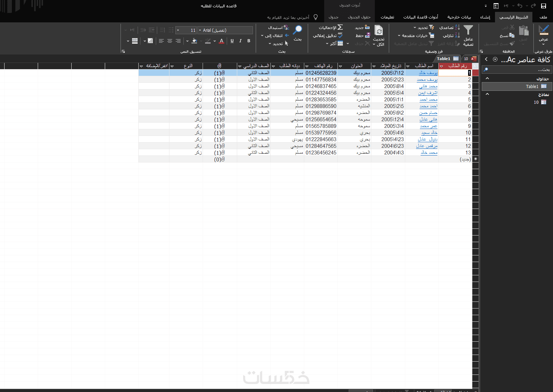Center align the text
Viewport: 553px width, 392px height.
pyautogui.click(x=170, y=41)
